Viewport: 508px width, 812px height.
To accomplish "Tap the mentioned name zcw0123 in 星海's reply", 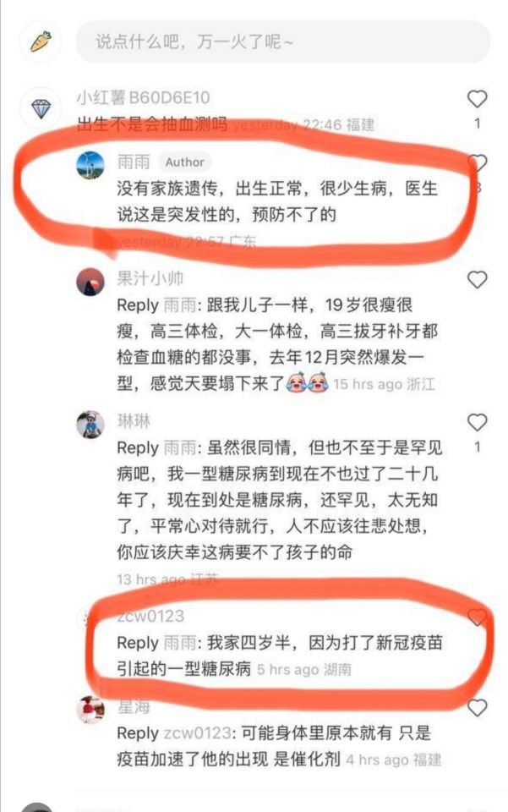I will tap(197, 732).
